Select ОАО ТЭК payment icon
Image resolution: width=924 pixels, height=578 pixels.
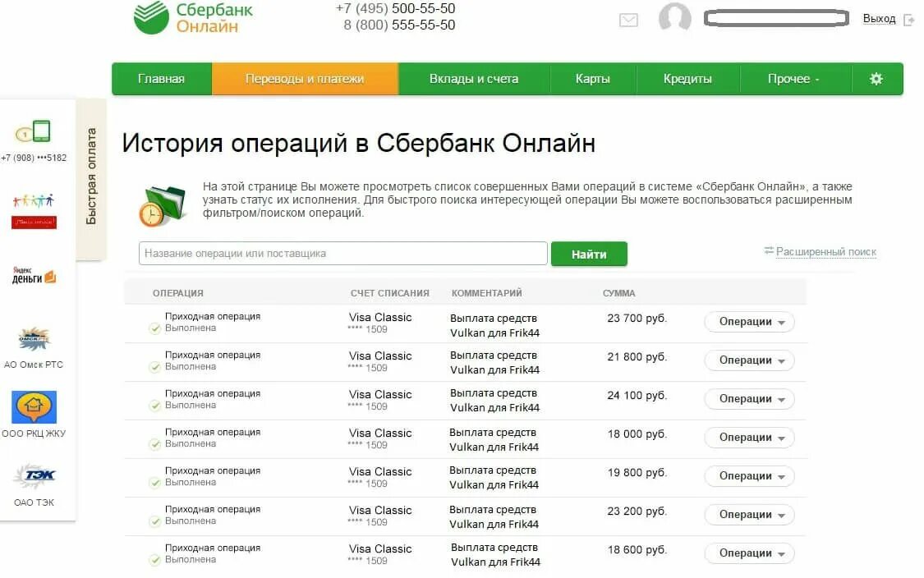pyautogui.click(x=34, y=476)
